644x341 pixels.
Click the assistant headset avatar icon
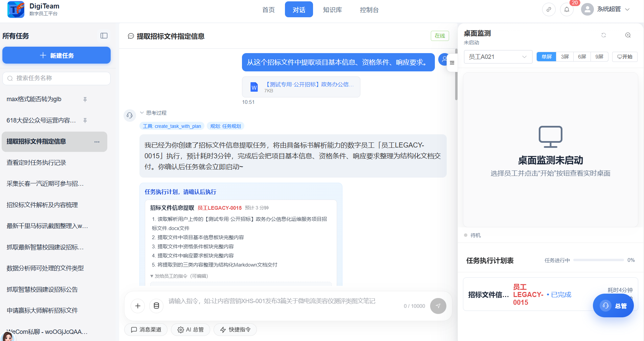(x=130, y=115)
